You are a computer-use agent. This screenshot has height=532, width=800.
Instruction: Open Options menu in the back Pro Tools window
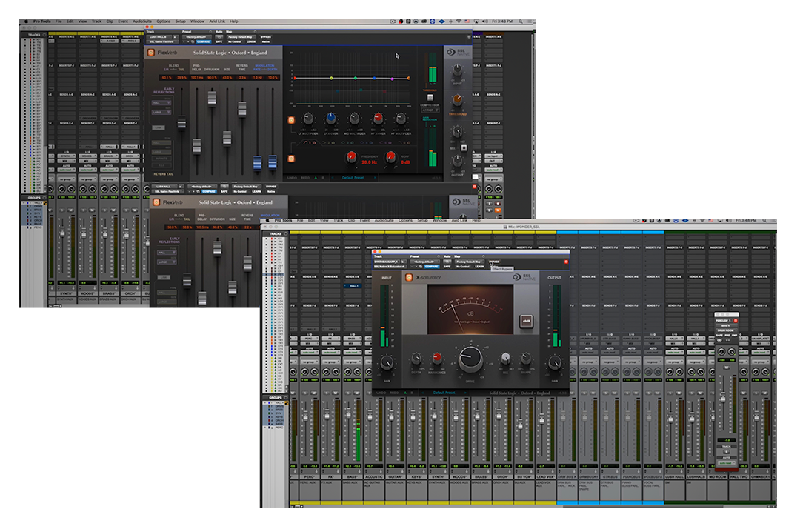163,21
